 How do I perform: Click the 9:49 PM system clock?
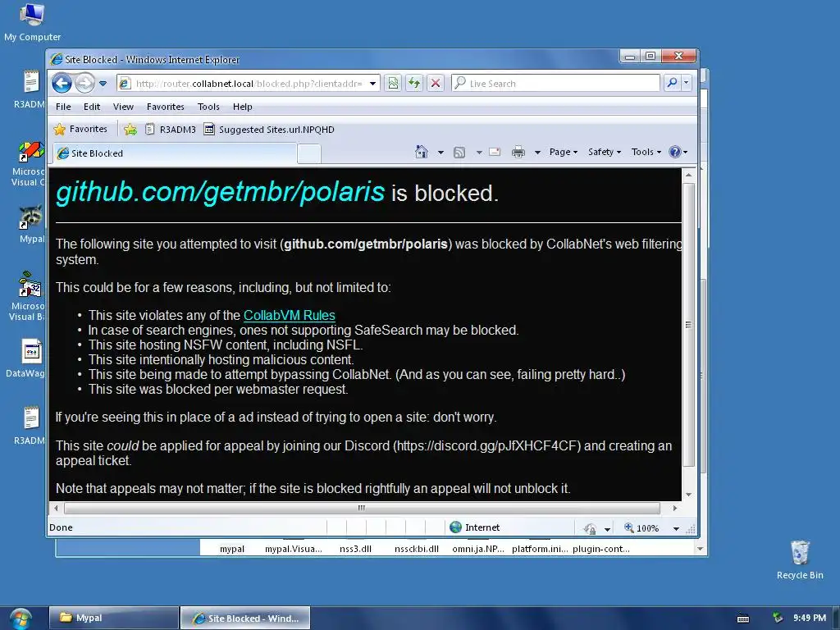[x=810, y=618]
